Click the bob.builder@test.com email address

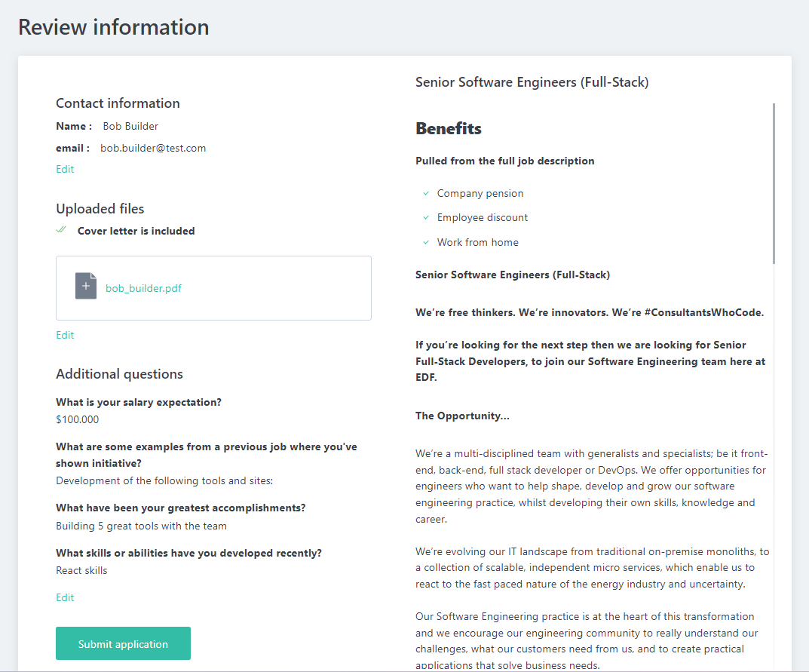[153, 148]
